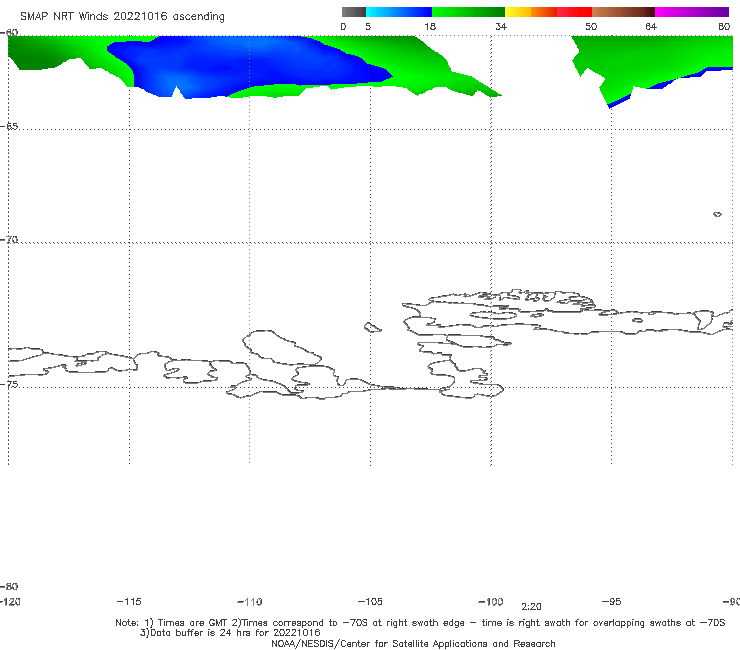Click the credit 'NOAA/NESDIS/Center for Satellite Applications and Research'
740x650 pixels.
tap(413, 643)
